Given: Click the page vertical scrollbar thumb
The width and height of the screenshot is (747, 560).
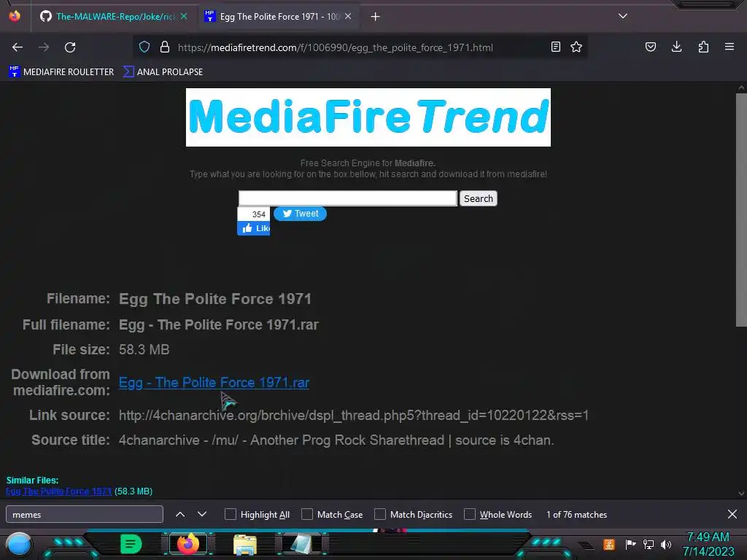Looking at the screenshot, I should point(741,210).
